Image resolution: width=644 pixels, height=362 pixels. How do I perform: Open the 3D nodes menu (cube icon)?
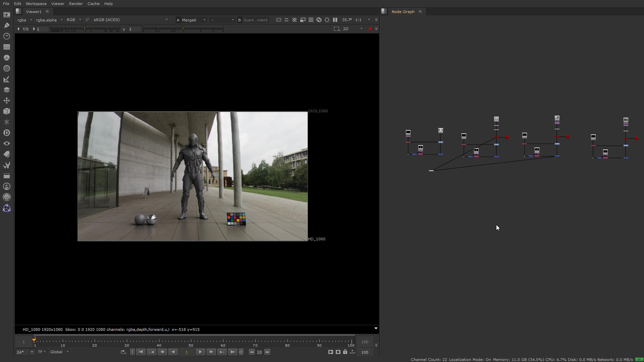(6, 111)
